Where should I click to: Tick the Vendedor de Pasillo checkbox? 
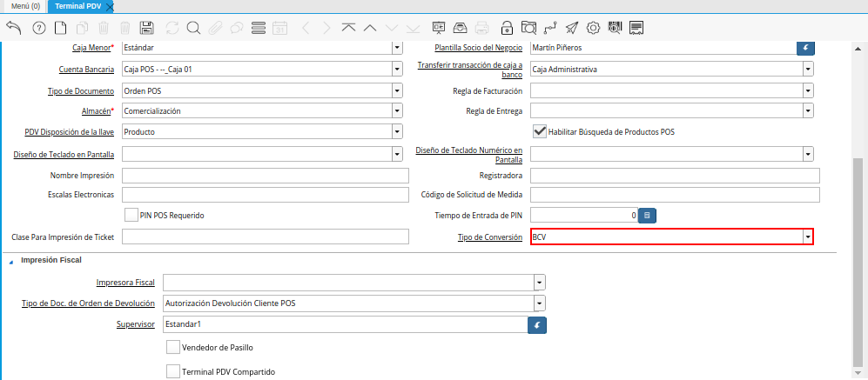coord(172,347)
